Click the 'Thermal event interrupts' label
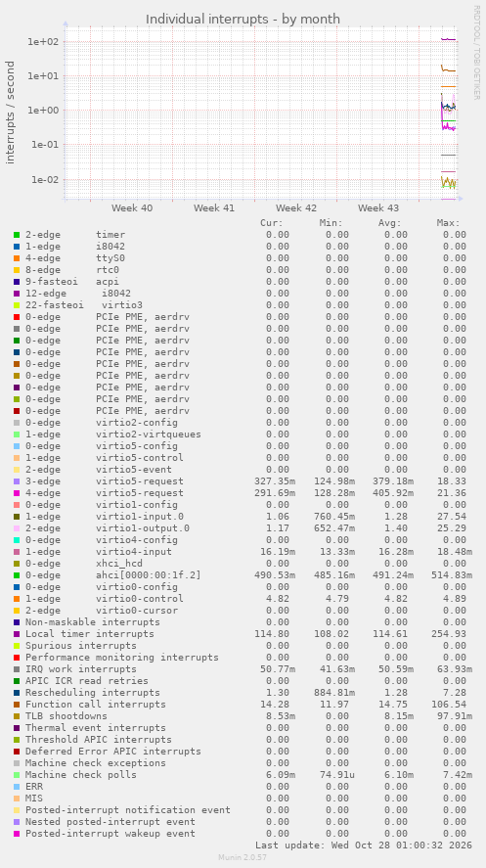This screenshot has width=486, height=868. pos(96,728)
